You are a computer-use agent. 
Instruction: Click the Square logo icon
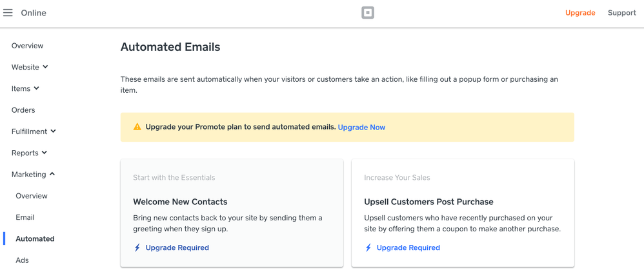pos(367,13)
